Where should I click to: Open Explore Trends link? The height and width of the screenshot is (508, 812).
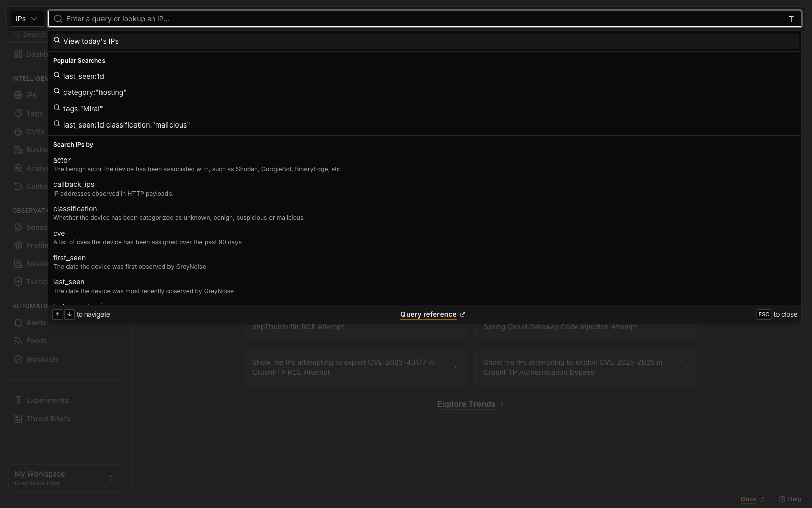pos(470,404)
